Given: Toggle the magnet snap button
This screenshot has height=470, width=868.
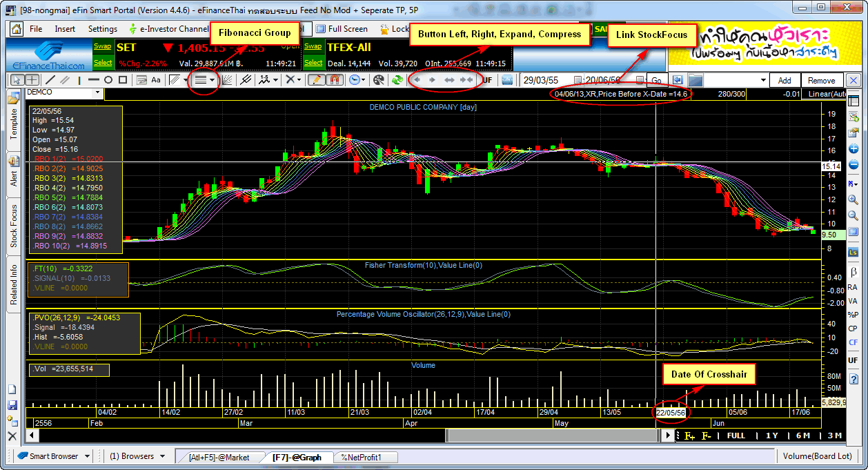Looking at the screenshot, I should 334,80.
